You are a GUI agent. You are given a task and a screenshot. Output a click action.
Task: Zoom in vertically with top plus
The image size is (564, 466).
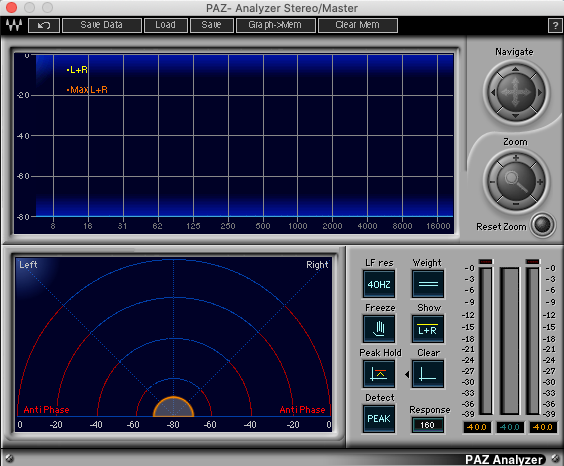(x=516, y=158)
